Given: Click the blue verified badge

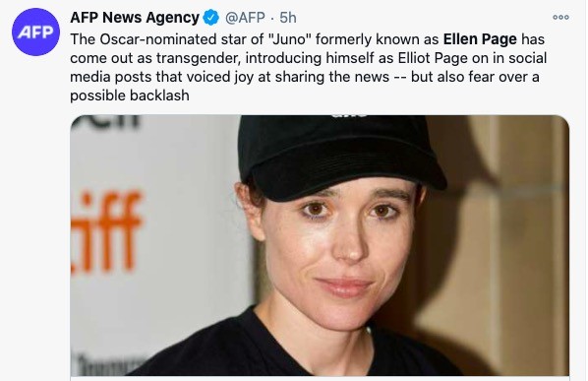Looking at the screenshot, I should (x=211, y=18).
